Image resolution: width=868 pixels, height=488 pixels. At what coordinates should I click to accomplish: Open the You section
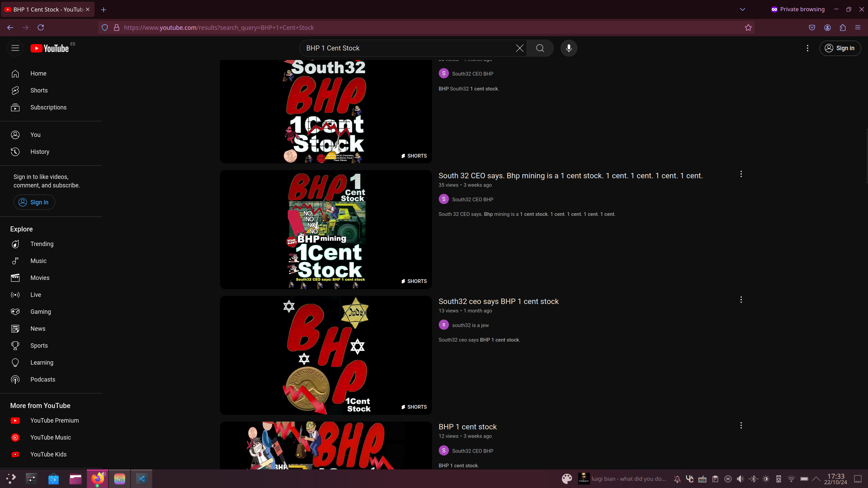51,135
